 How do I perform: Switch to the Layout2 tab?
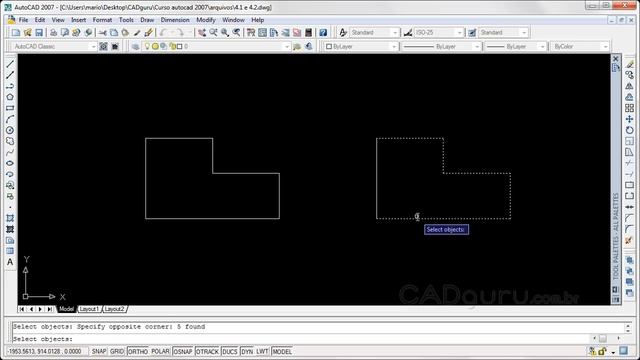point(115,309)
